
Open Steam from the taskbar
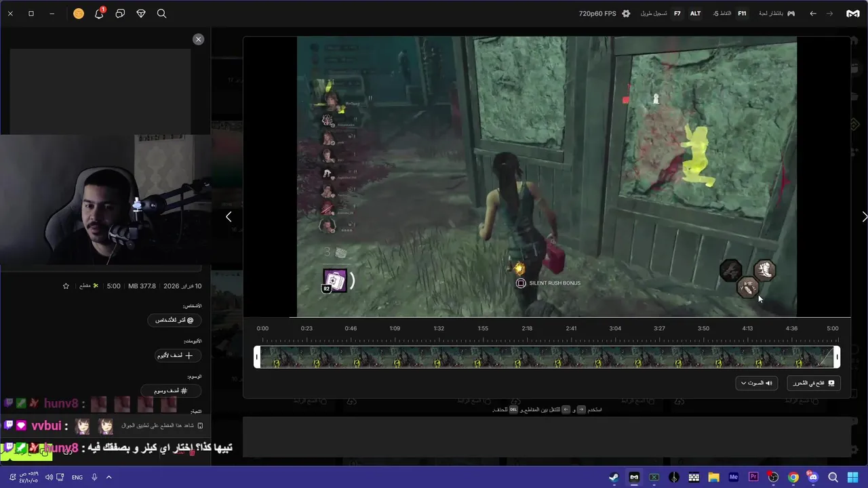[614, 477]
